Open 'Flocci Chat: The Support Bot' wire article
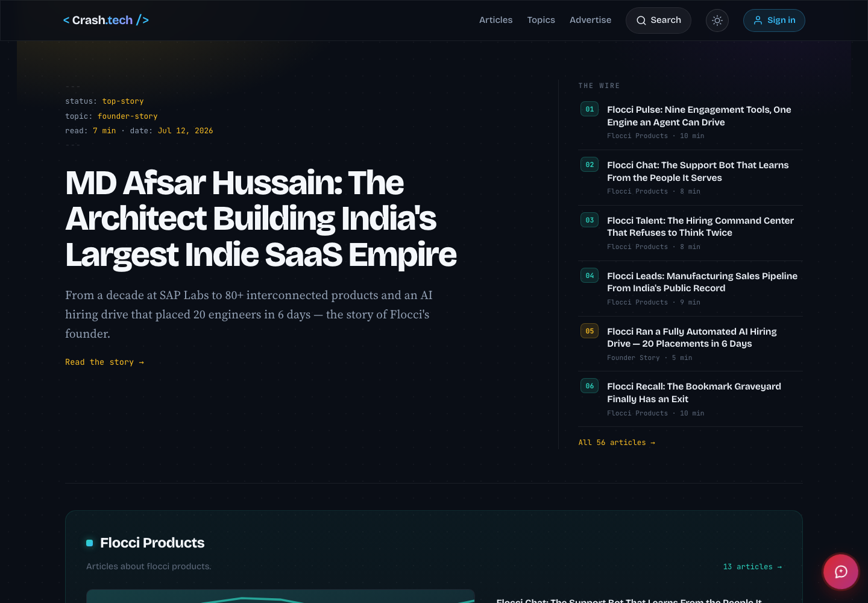 coord(698,171)
